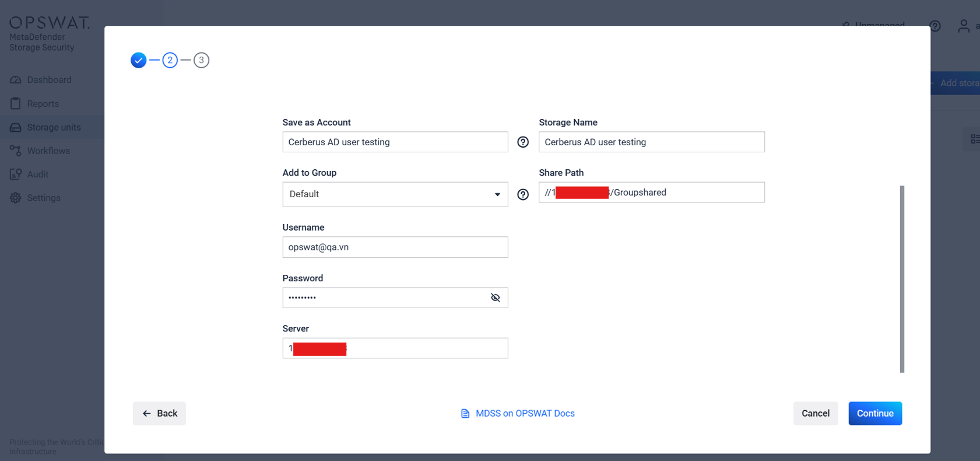Click the completed step one checkmark
This screenshot has height=461, width=980.
pyautogui.click(x=138, y=60)
